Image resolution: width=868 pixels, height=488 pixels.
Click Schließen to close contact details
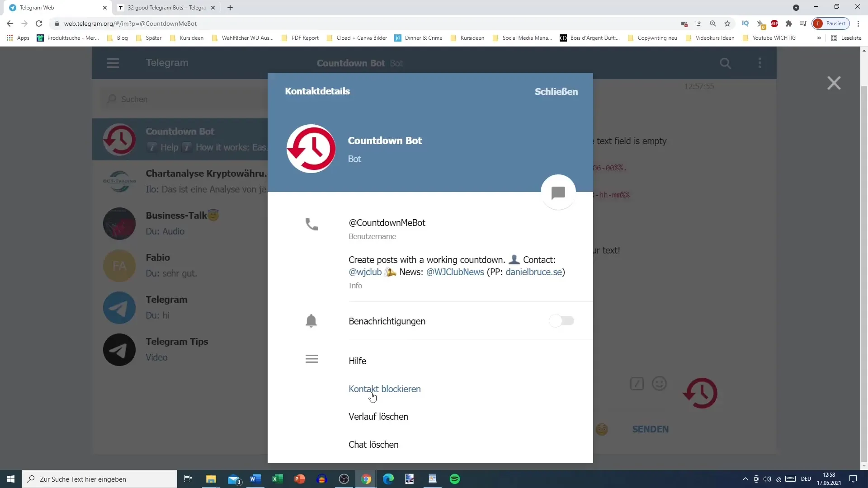click(556, 91)
